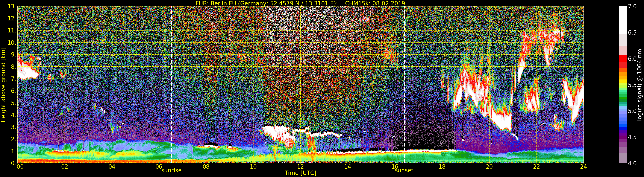644x177 pixels.
Task: Click the sunrise dashed vertical line
Action: (171, 85)
